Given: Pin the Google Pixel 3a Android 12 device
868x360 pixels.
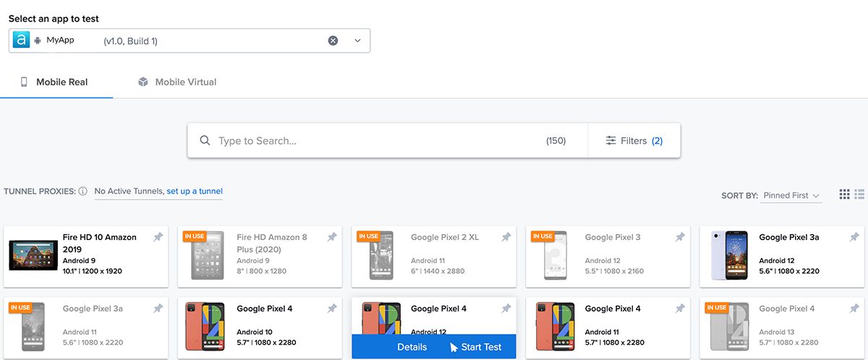Looking at the screenshot, I should pos(854,237).
